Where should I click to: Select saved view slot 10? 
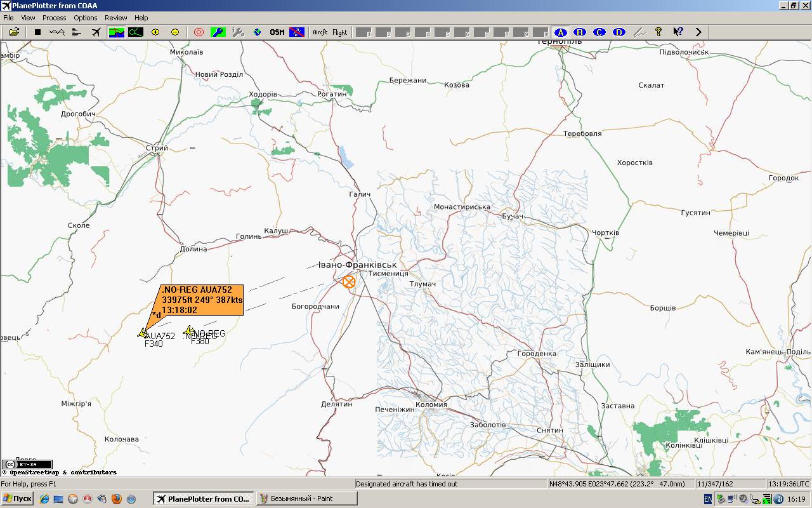(x=540, y=32)
